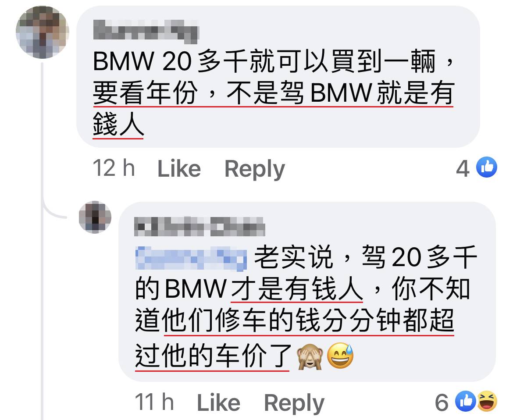Click the blue tagged name mention
This screenshot has width=513, height=420.
click(191, 258)
